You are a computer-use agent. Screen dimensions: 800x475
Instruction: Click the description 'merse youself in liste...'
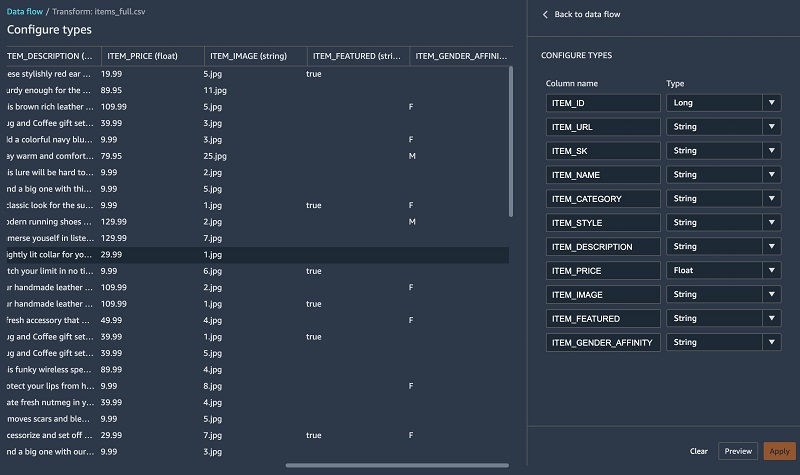tap(51, 238)
